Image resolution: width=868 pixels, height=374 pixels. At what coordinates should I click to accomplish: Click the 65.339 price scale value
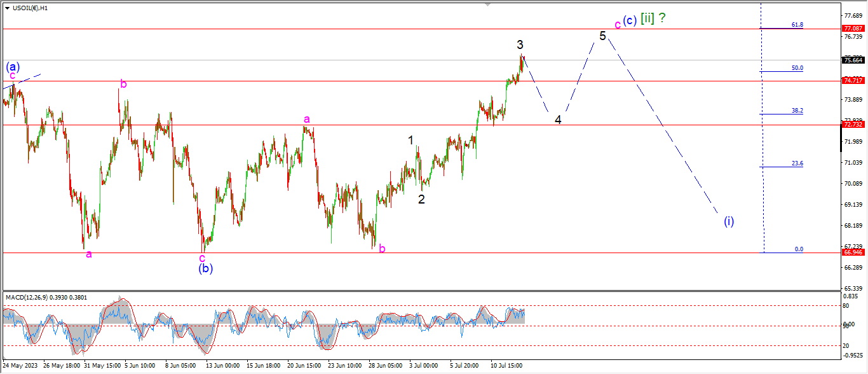(x=852, y=288)
